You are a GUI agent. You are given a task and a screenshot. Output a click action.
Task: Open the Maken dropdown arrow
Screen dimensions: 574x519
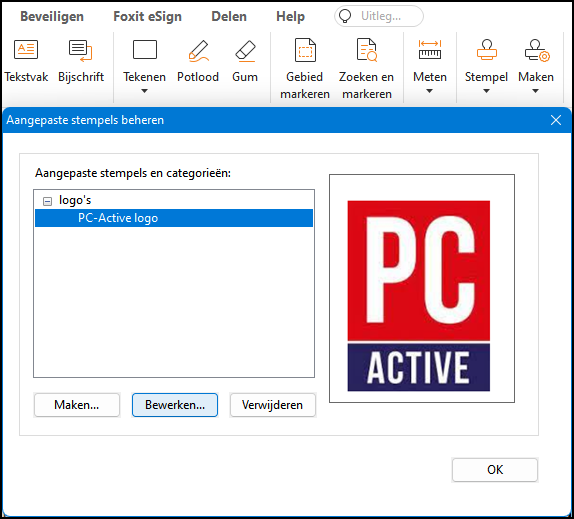(x=535, y=91)
